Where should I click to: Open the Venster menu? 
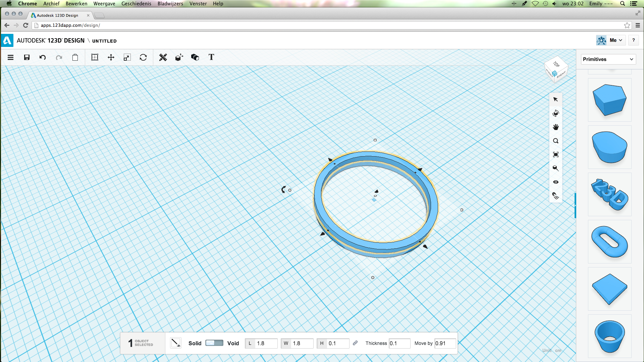(x=198, y=3)
